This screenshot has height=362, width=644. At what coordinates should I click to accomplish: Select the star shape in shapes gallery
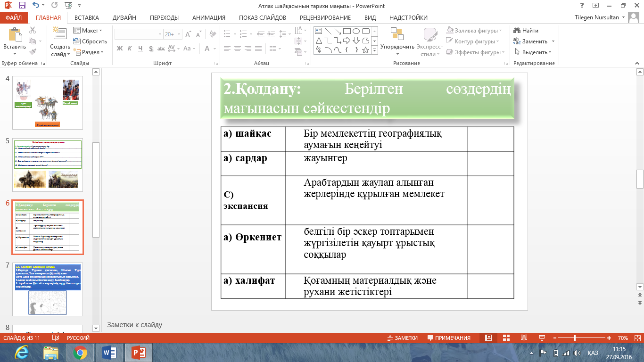coord(365,50)
